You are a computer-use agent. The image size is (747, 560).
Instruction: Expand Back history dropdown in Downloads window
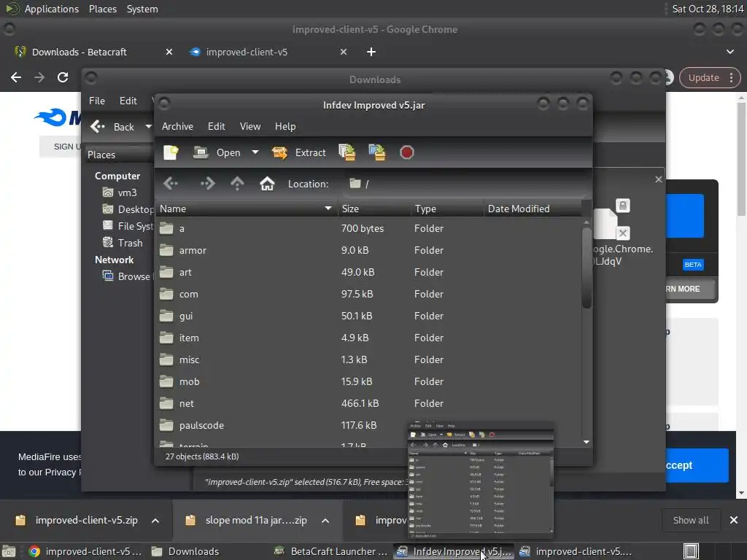(149, 127)
